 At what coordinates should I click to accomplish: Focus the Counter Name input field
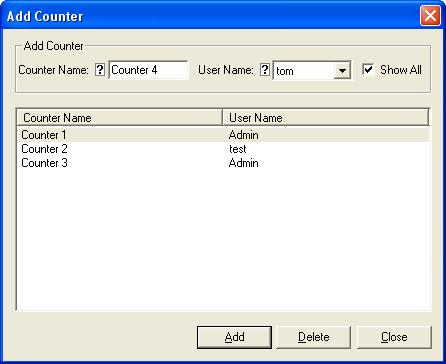148,70
